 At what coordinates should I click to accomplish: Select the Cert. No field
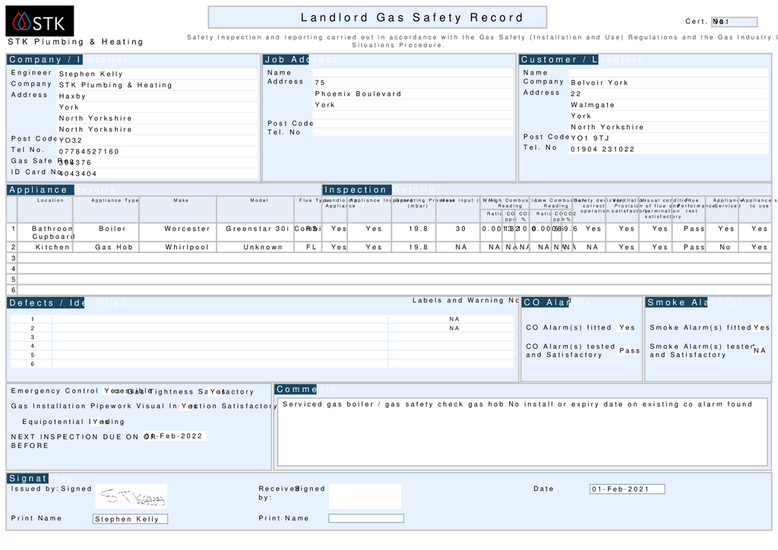[734, 21]
